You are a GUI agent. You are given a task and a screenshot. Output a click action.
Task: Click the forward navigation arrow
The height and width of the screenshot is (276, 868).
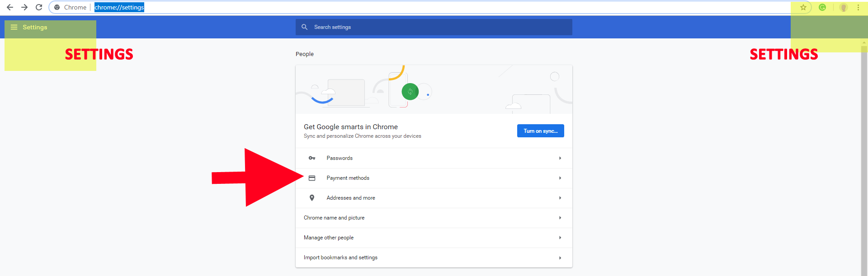(24, 7)
